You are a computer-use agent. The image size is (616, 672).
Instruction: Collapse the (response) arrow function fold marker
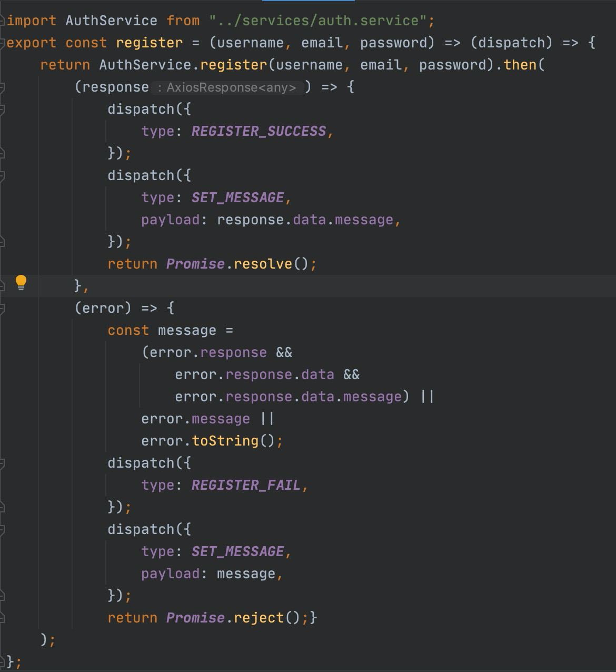tap(3, 87)
